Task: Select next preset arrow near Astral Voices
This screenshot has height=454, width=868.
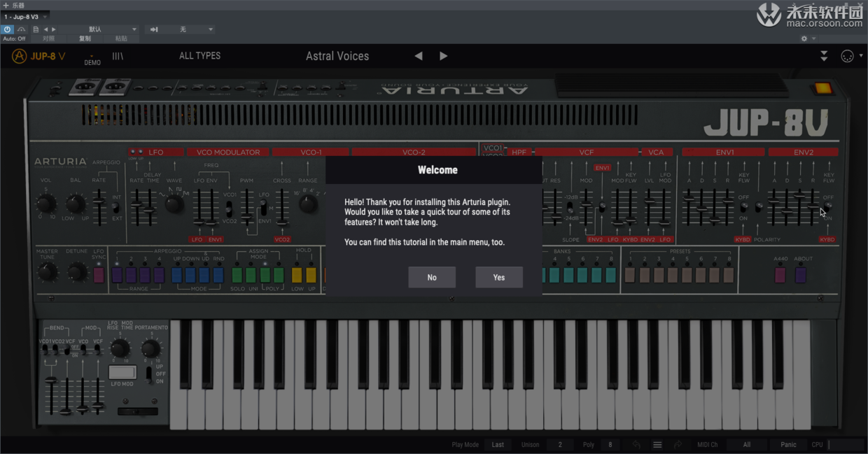Action: 443,56
